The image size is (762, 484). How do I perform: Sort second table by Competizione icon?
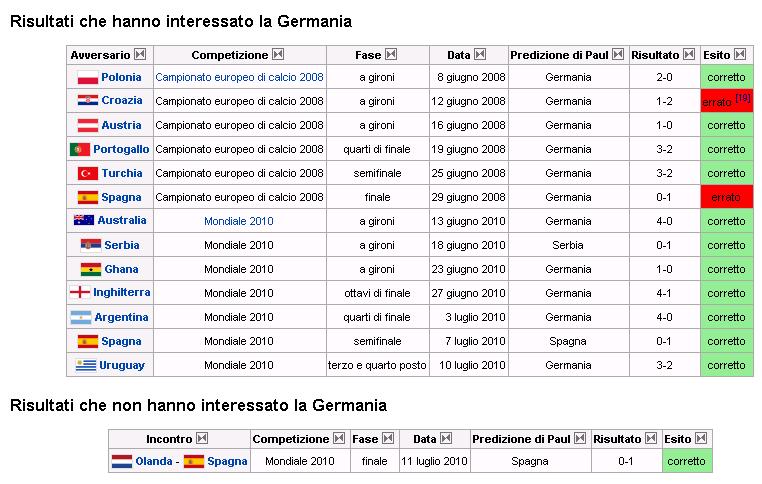(x=339, y=438)
